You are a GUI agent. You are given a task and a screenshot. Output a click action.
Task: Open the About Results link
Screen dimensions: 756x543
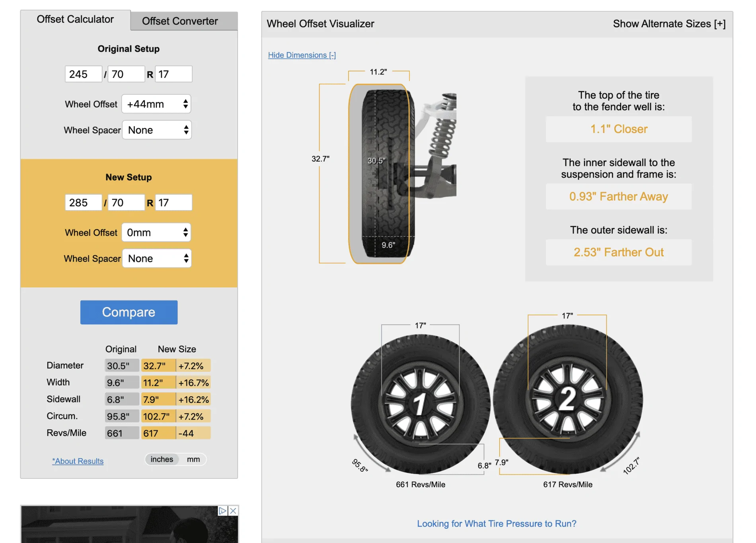tap(78, 461)
